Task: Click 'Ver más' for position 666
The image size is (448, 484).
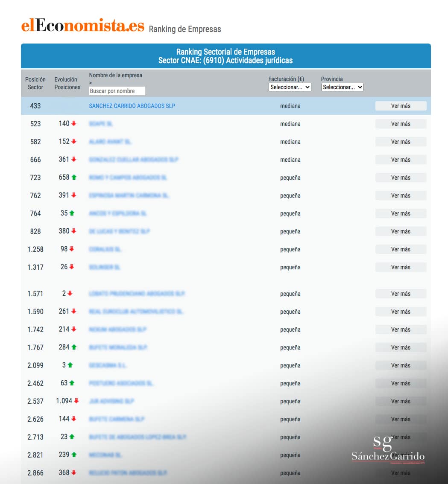Action: coord(401,160)
